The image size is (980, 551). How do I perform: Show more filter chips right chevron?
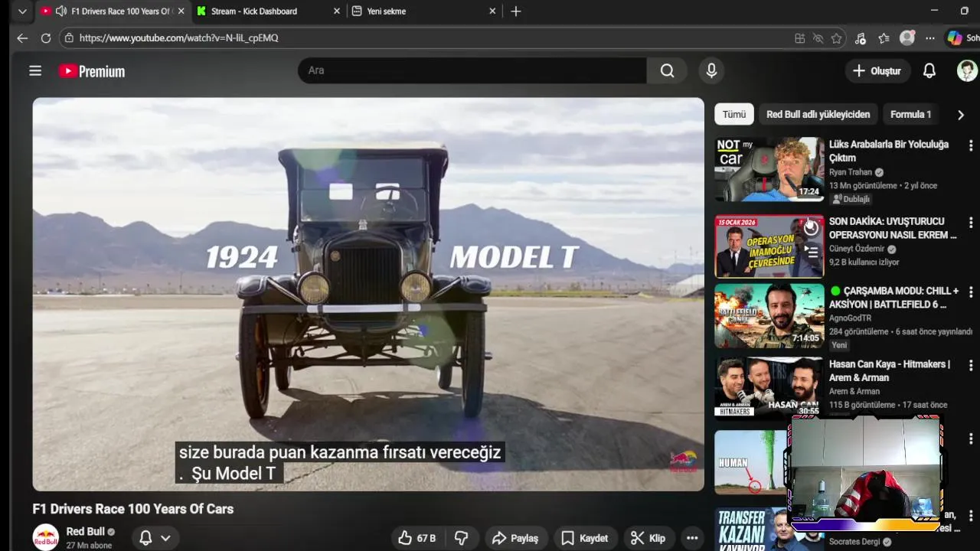pyautogui.click(x=960, y=115)
